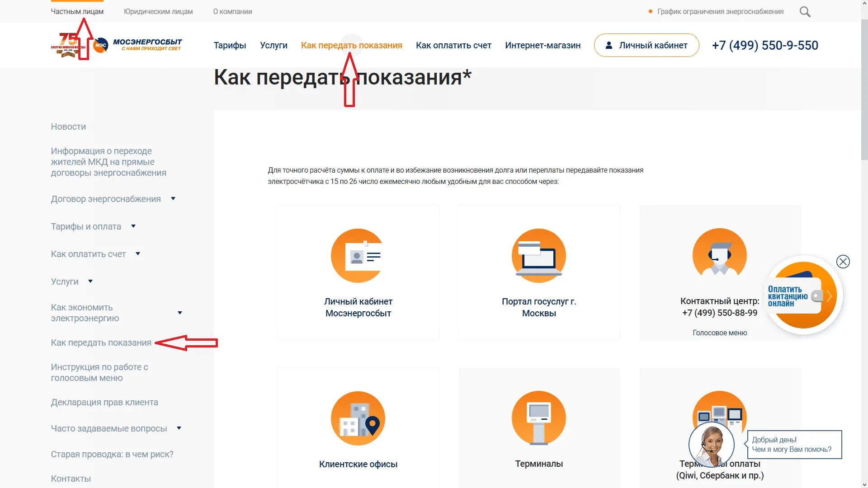Screen dimensions: 868x488
Task: Expand Как оплатить счет sidebar arrow
Action: [138, 254]
